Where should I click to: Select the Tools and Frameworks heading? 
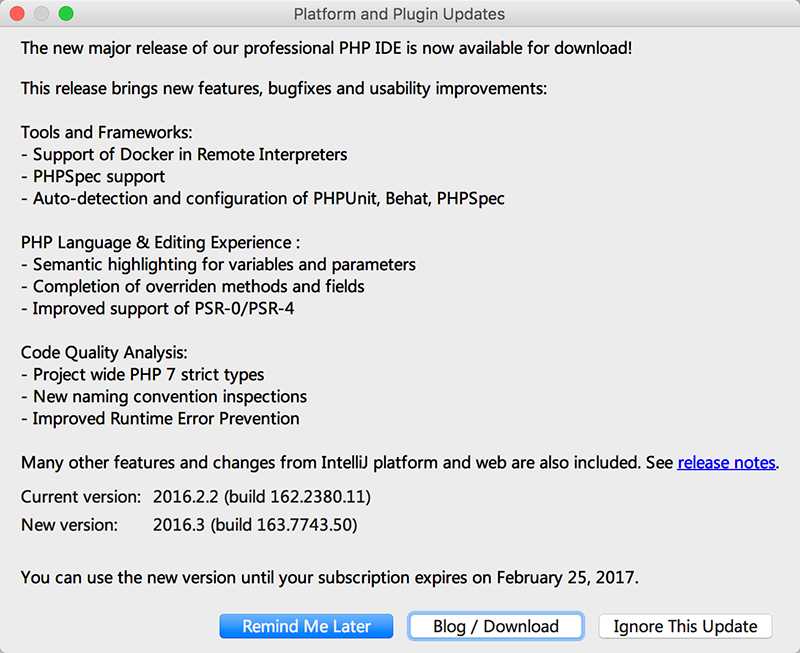click(107, 133)
